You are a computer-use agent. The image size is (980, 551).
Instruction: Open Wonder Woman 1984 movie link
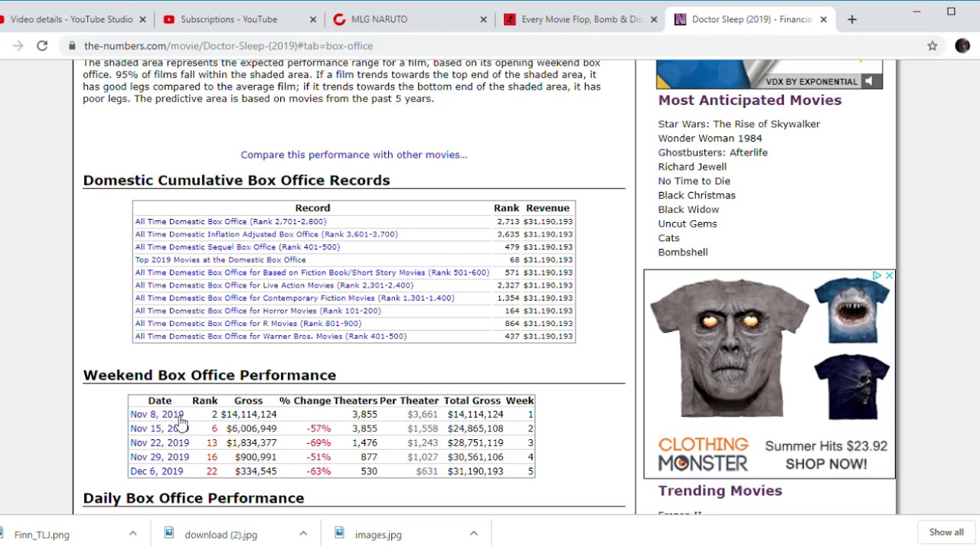point(710,139)
